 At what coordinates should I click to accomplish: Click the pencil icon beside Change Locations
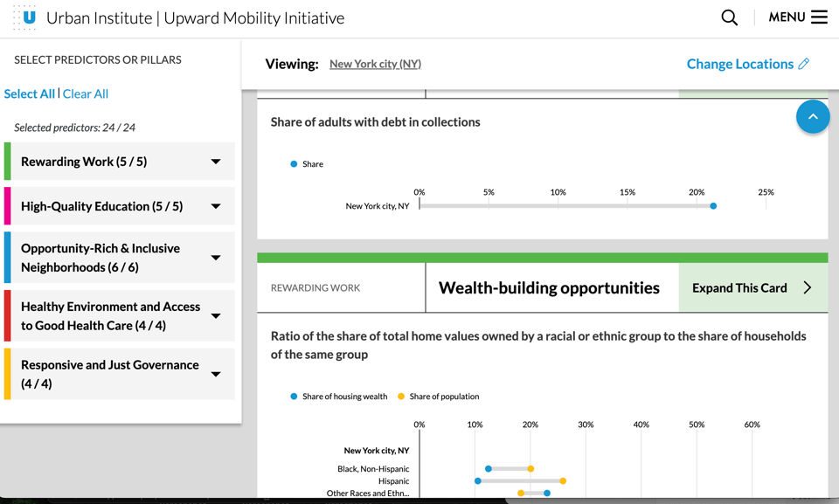point(804,64)
